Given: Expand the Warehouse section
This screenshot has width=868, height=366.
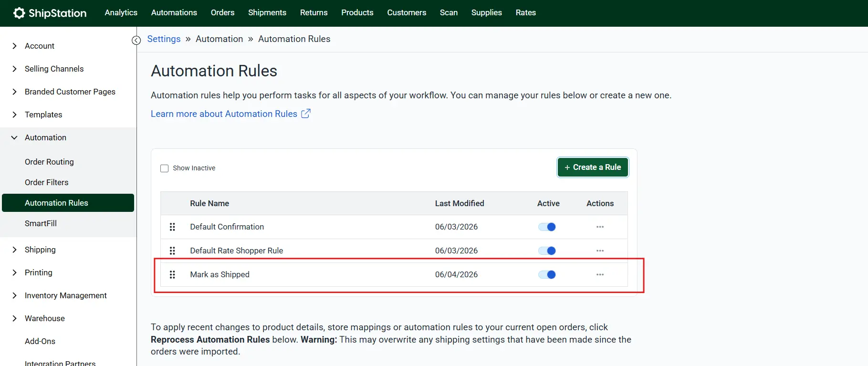Looking at the screenshot, I should pos(14,318).
